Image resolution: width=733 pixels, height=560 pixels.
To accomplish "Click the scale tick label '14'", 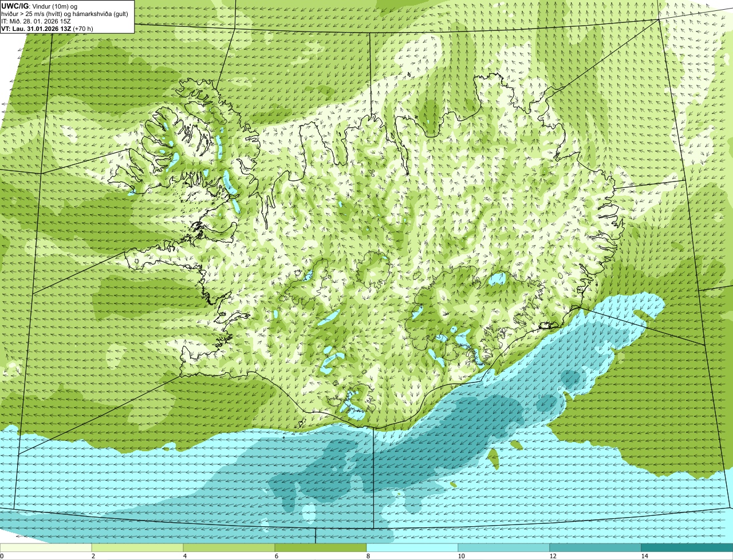I will pos(644,556).
